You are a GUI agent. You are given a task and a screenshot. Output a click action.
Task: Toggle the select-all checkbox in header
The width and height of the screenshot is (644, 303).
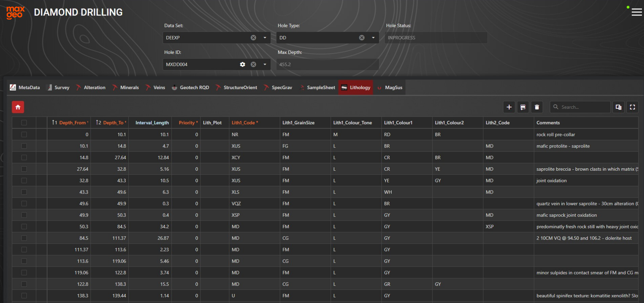(x=24, y=123)
